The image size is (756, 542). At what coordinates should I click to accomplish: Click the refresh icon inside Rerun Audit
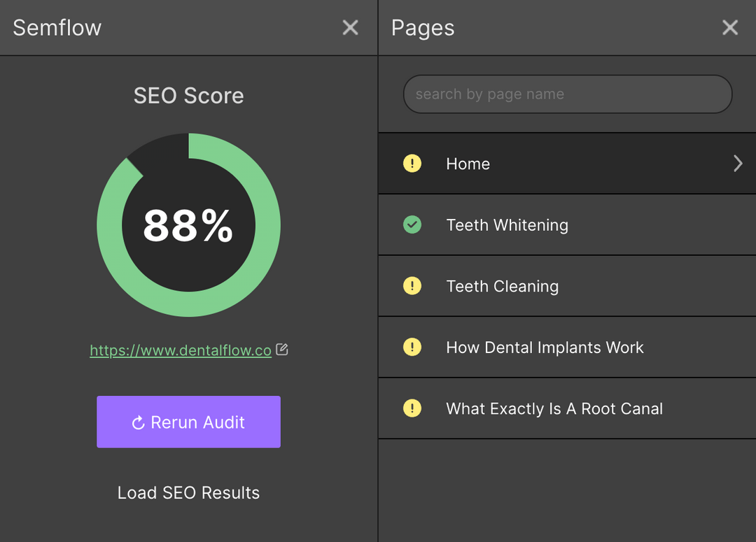(x=137, y=422)
